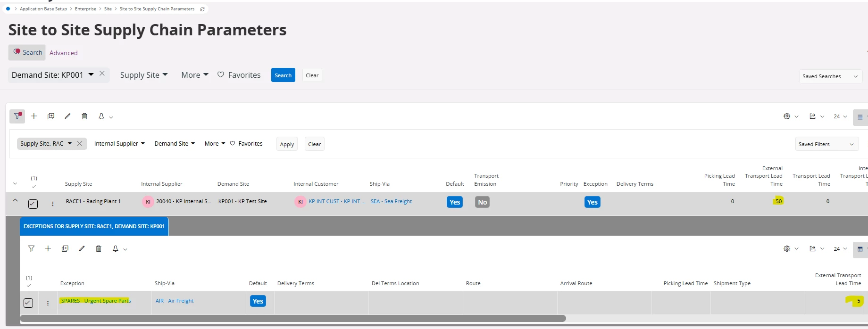
Task: Add new record in upper table
Action: point(34,116)
